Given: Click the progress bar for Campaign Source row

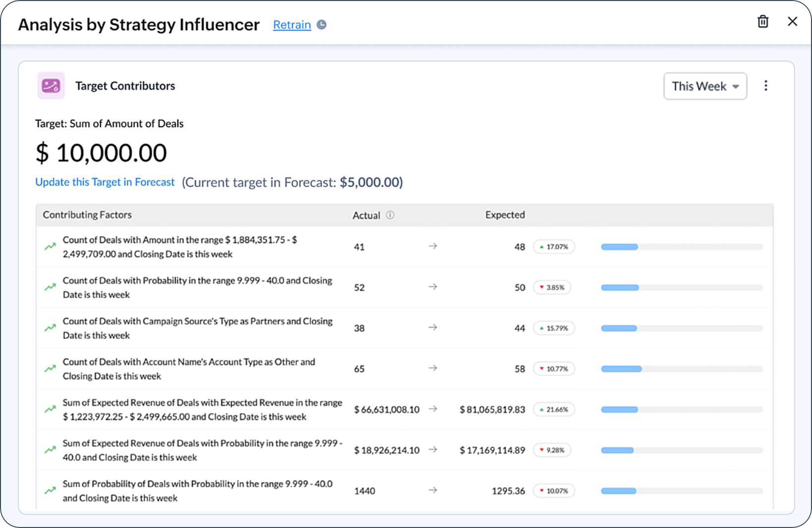Looking at the screenshot, I should (x=681, y=328).
